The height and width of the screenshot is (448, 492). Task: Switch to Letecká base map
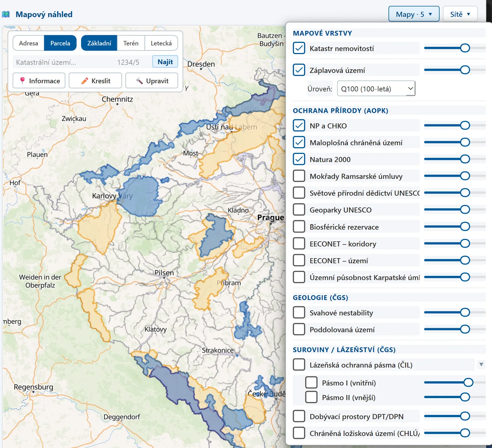(161, 43)
